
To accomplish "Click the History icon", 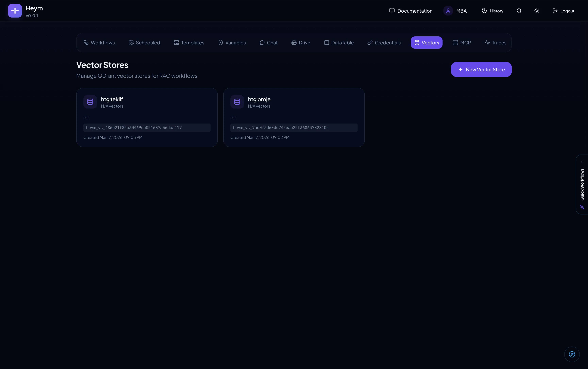I will 484,11.
